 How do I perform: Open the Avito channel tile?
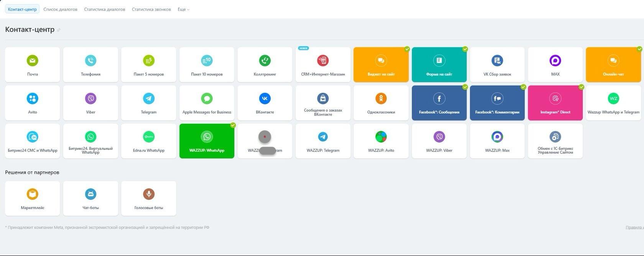(33, 103)
